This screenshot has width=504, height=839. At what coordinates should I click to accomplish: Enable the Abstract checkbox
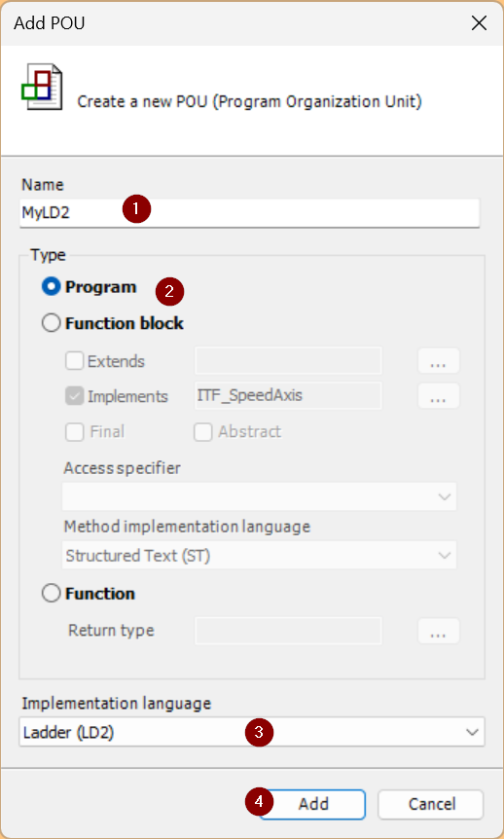[x=202, y=431]
